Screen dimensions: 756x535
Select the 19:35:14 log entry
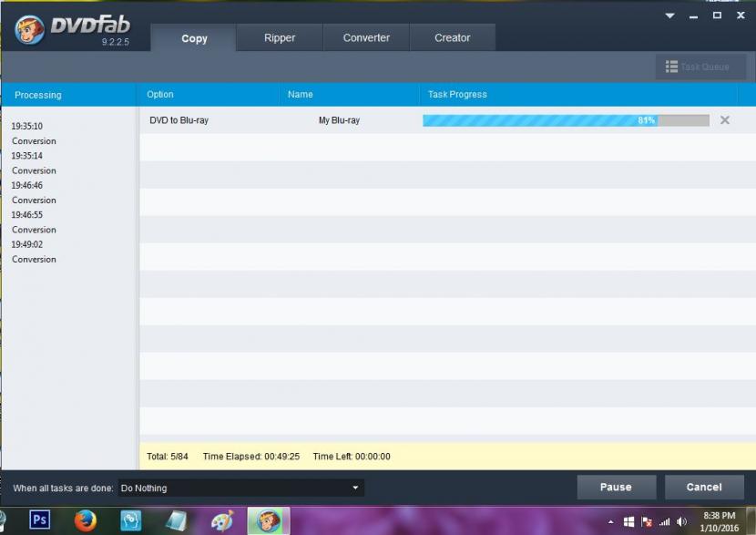tap(27, 155)
